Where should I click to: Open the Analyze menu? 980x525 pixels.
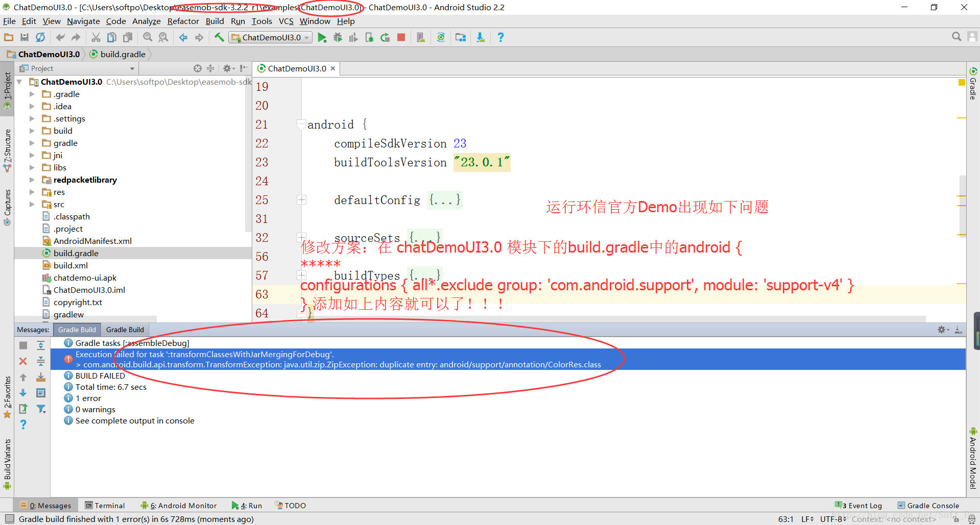coord(146,21)
